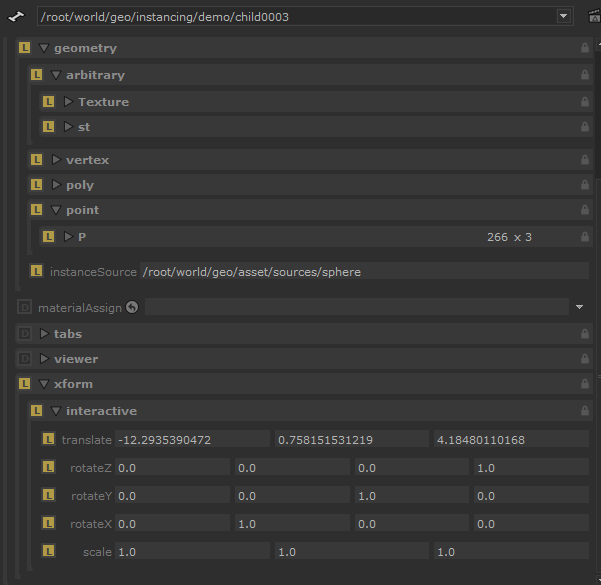Click the materialAssign circular arrow icon
The width and height of the screenshot is (601, 585).
point(132,307)
